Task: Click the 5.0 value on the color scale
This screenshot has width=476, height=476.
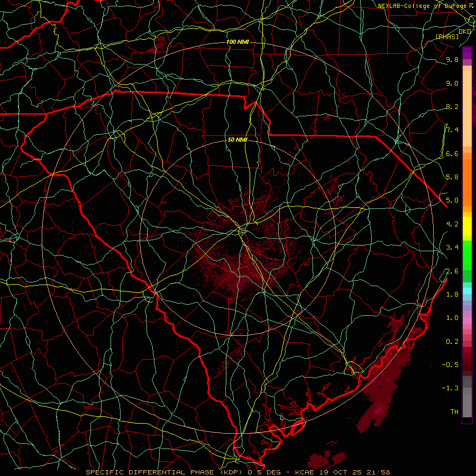Action: coord(452,200)
